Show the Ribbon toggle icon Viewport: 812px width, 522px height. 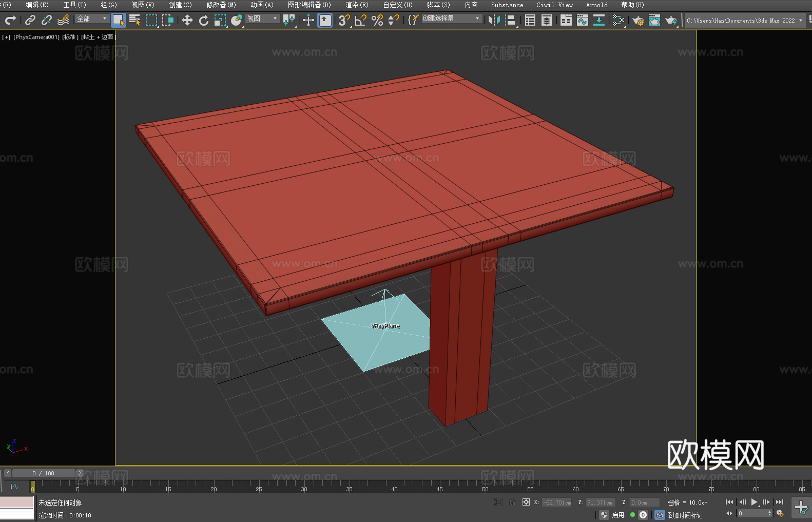tap(566, 20)
